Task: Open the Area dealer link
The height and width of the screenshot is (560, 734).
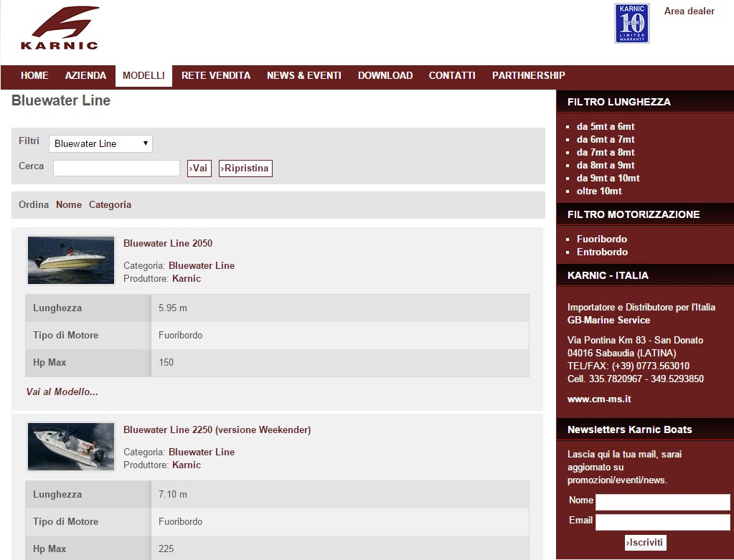Action: [689, 11]
